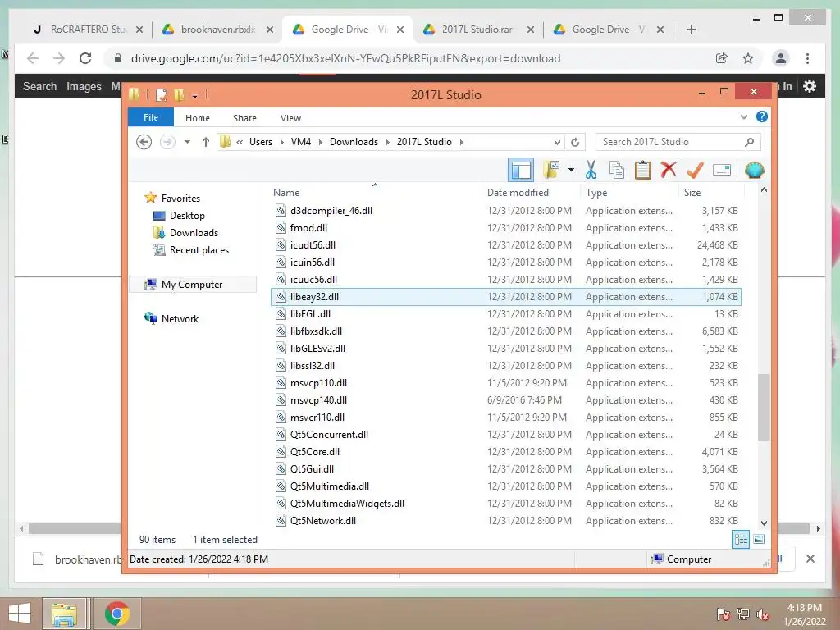The height and width of the screenshot is (630, 840).
Task: Open the Home ribbon tab
Action: (197, 118)
